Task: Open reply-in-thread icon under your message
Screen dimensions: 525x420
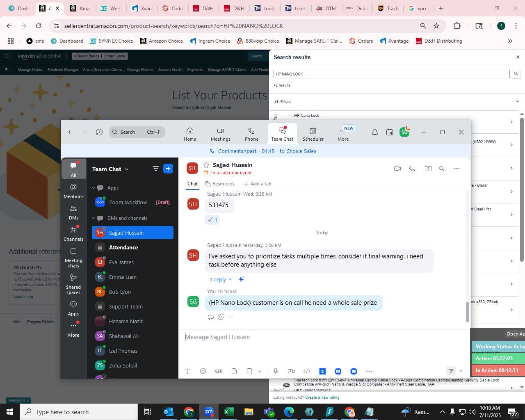Action: tap(211, 317)
